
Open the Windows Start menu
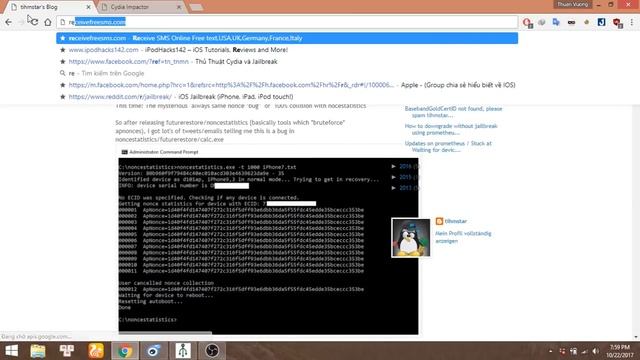pos(11,351)
